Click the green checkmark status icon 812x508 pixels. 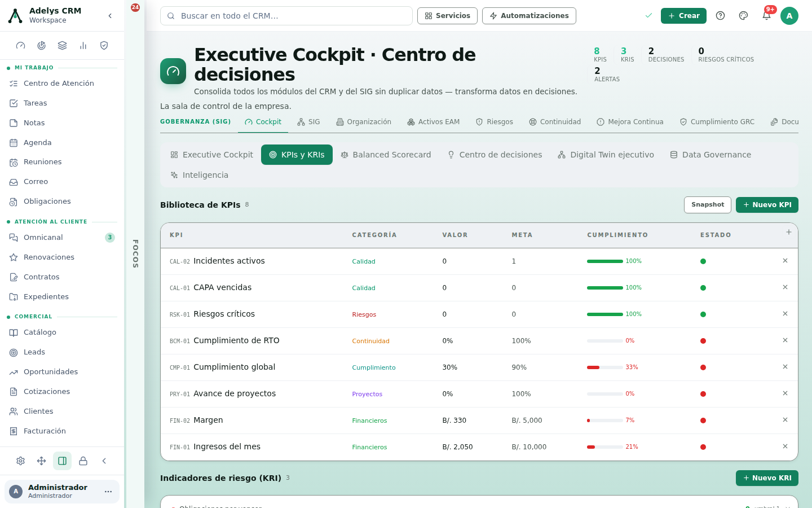coord(648,16)
